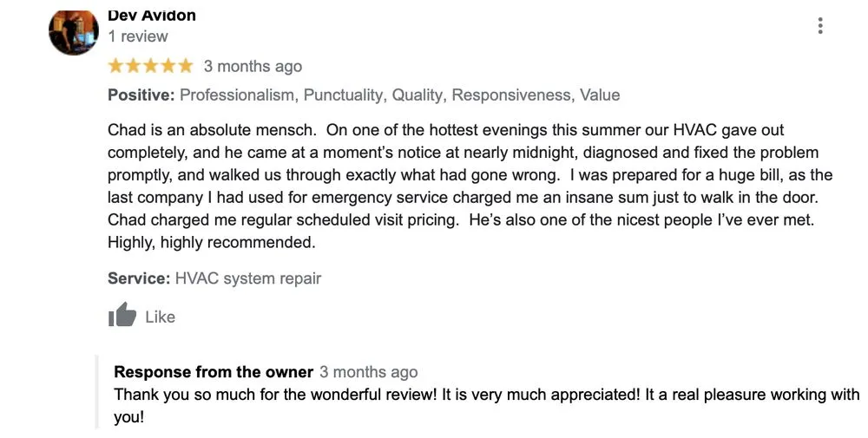
Task: Click the "Value" attribute
Action: (x=600, y=95)
